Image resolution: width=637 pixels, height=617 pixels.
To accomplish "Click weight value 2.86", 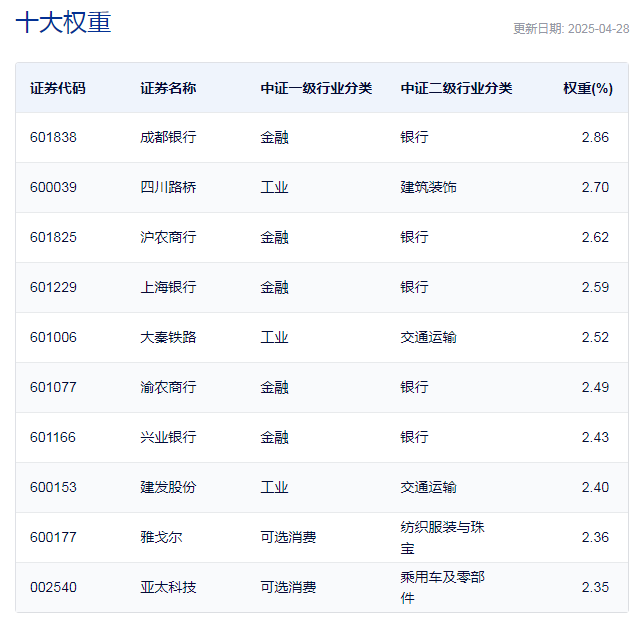I will point(595,137).
